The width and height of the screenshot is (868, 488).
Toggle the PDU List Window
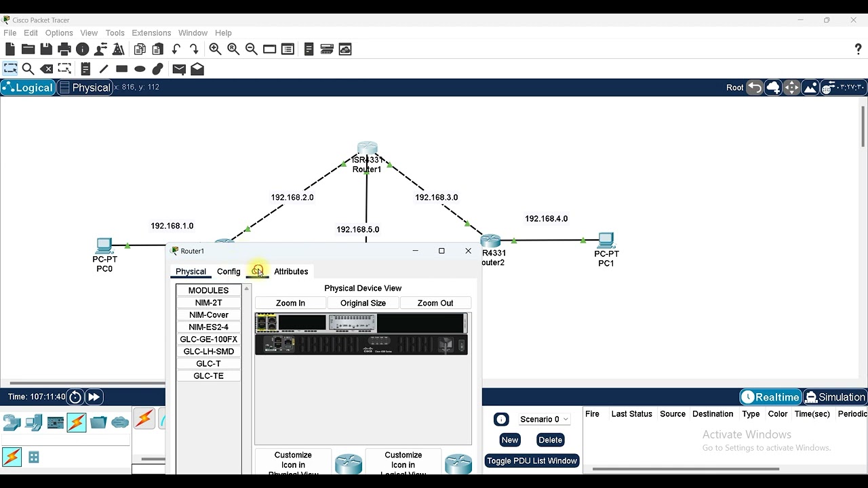532,461
